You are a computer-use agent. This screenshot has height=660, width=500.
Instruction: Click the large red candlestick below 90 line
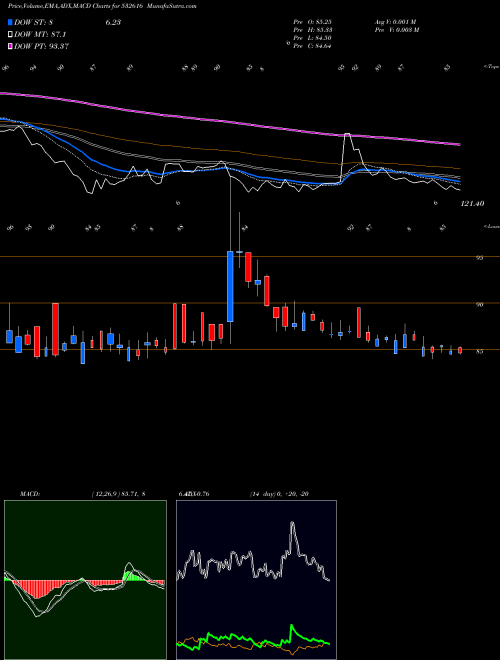click(56, 330)
